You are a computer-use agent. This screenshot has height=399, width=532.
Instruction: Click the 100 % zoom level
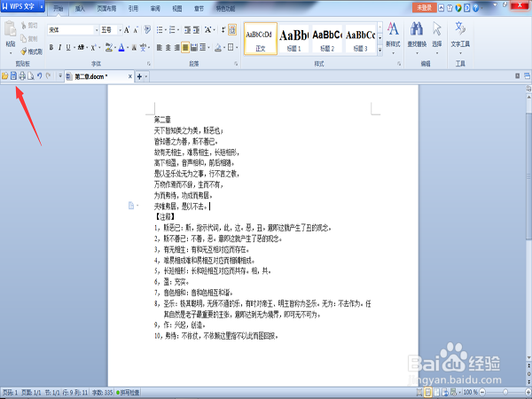(x=470, y=393)
